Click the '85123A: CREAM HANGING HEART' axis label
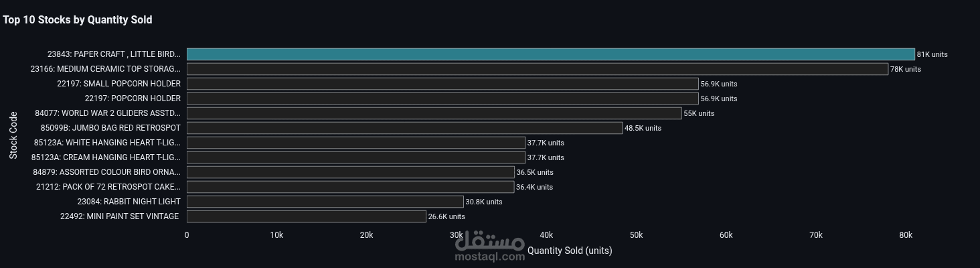 106,157
